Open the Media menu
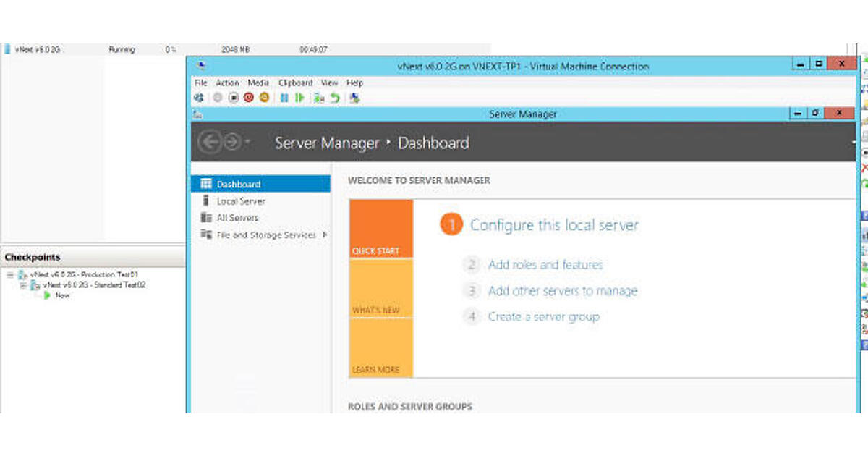 pos(258,83)
